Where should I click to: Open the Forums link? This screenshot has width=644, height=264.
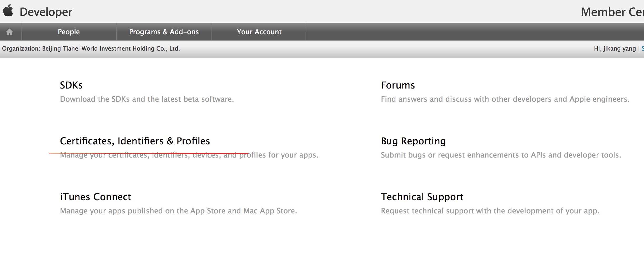[x=398, y=85]
